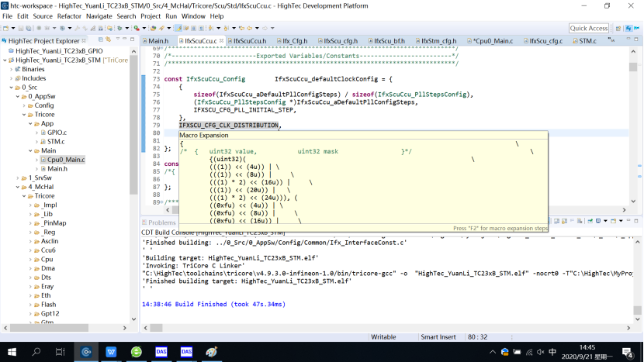Click the Open Element folder toolbar icon

click(x=153, y=29)
